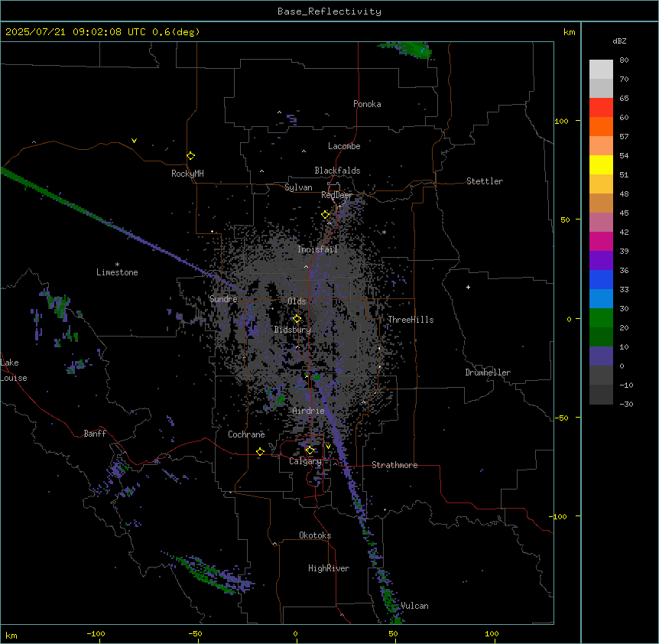Select the RockyMH label
This screenshot has height=644, width=659.
coord(187,174)
